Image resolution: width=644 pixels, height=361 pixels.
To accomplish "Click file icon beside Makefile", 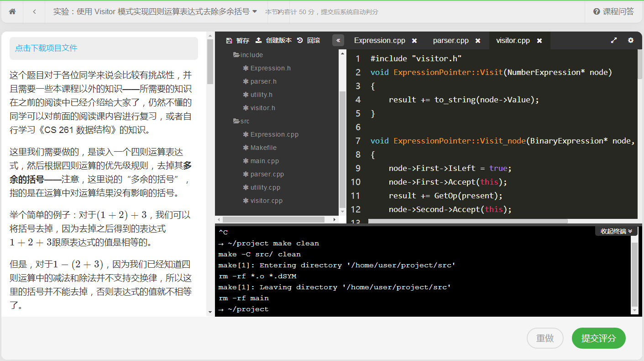I will coord(246,148).
